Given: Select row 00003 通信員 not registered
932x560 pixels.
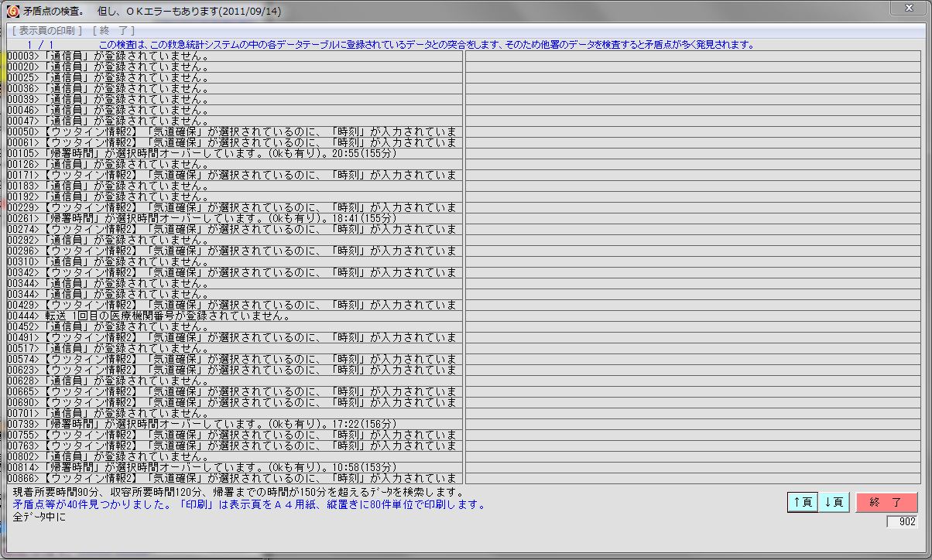Looking at the screenshot, I should click(x=232, y=56).
